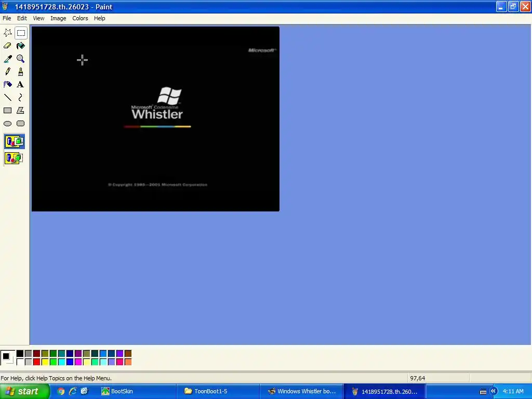Screen dimensions: 532x399
Task: Pick dark gray palette color
Action: pyautogui.click(x=28, y=354)
